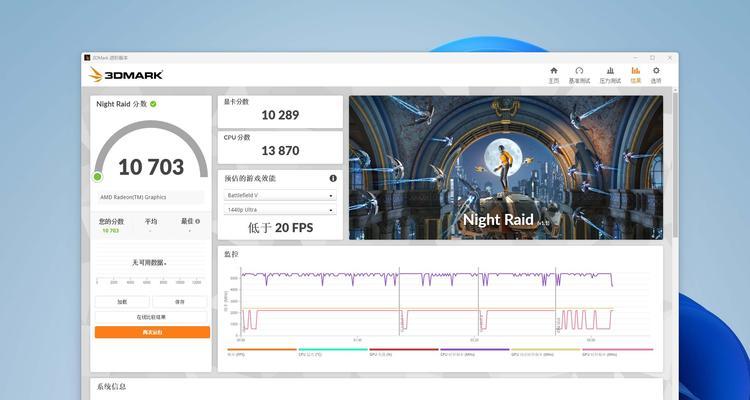The height and width of the screenshot is (400, 750).
Task: Click the small 3DMark title bar icon
Action: (x=87, y=57)
